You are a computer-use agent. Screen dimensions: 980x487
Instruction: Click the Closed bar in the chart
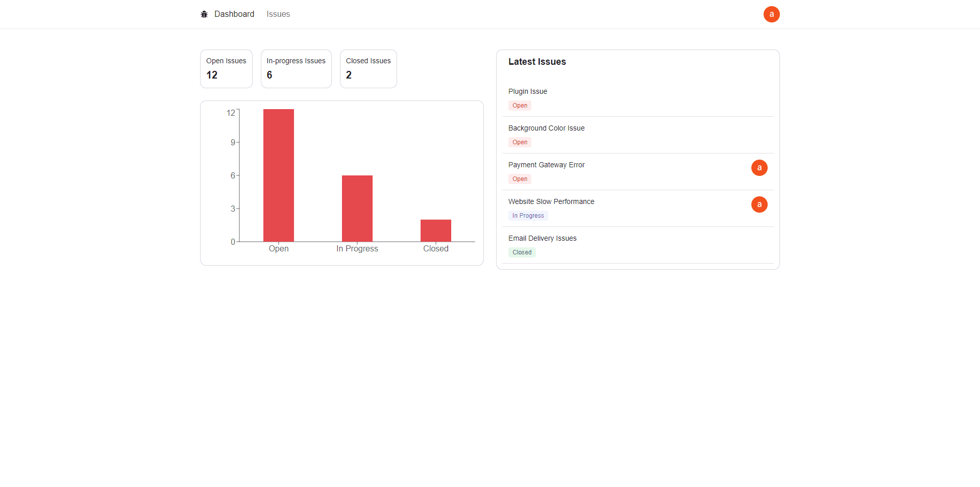click(435, 229)
